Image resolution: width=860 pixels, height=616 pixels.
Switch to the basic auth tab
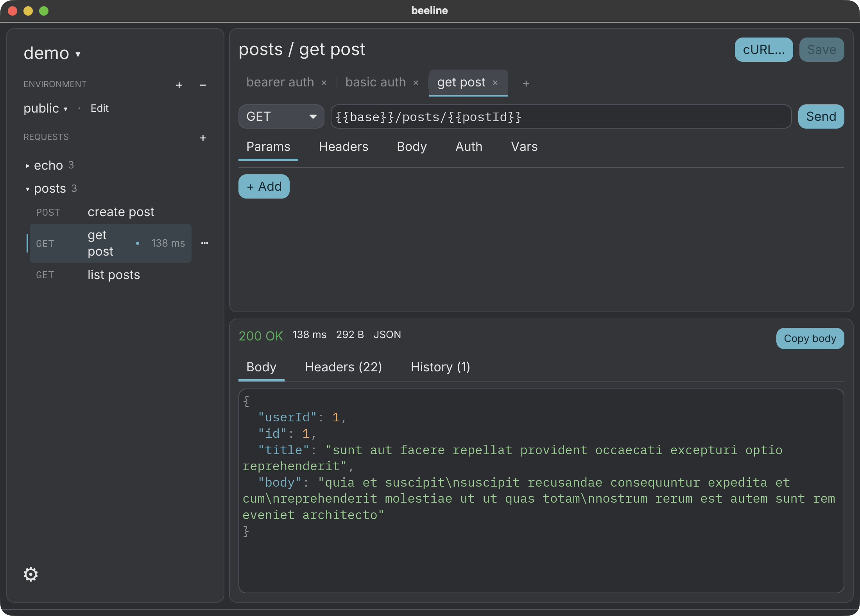pos(376,82)
